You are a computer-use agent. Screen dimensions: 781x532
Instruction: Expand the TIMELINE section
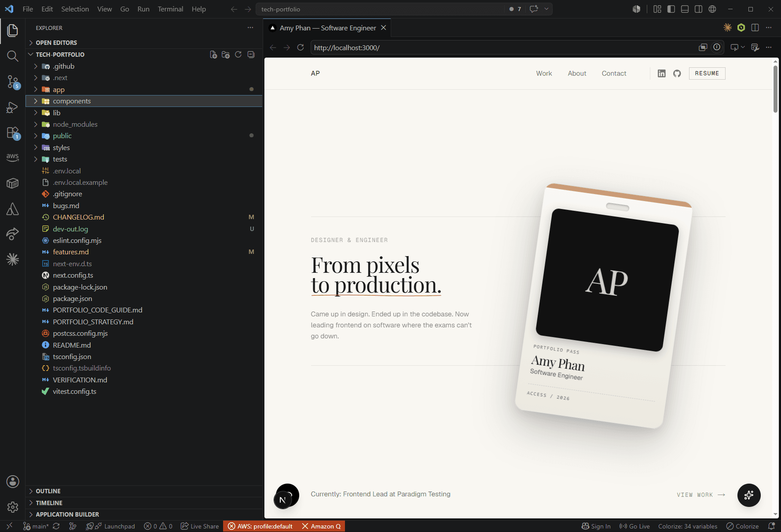144,503
